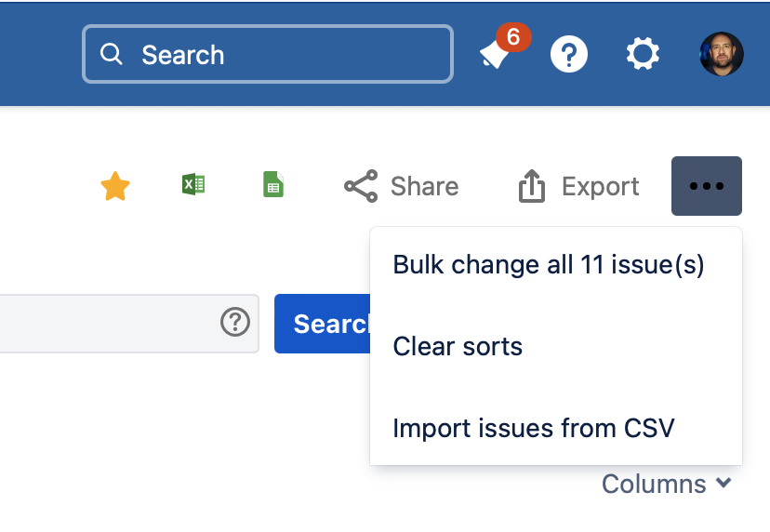The image size is (770, 532).
Task: Expand the Columns dropdown
Action: 667,484
